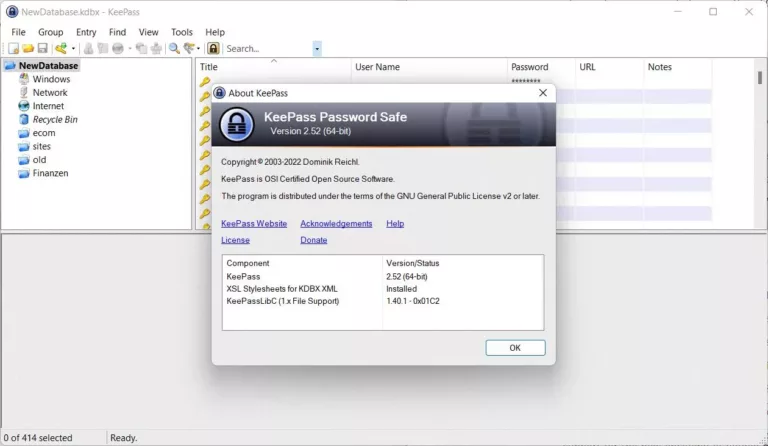Select the Windows group in tree
This screenshot has width=768, height=446.
(51, 79)
